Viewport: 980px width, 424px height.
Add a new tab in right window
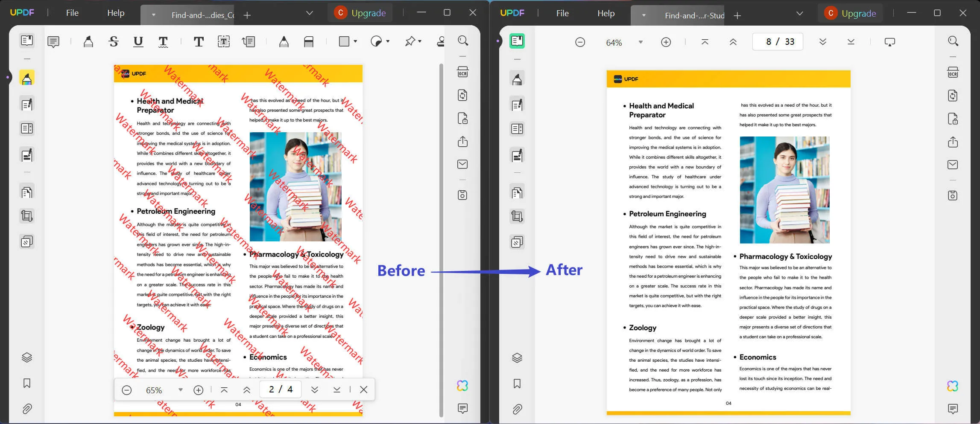(x=737, y=16)
